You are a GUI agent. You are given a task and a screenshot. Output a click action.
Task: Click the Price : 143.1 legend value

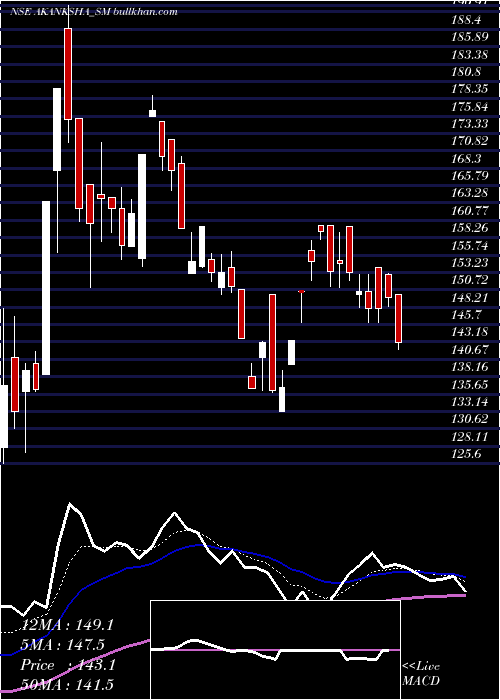[x=68, y=665]
